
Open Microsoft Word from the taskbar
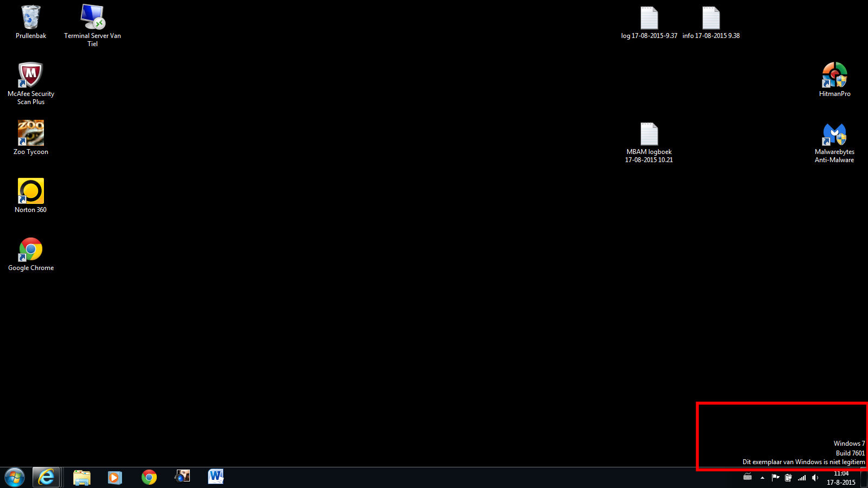215,477
